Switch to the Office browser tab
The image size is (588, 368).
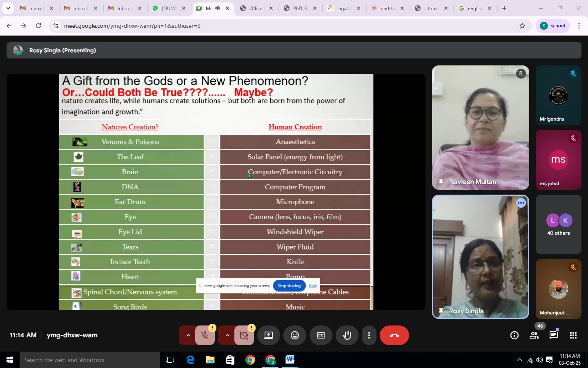(x=255, y=8)
